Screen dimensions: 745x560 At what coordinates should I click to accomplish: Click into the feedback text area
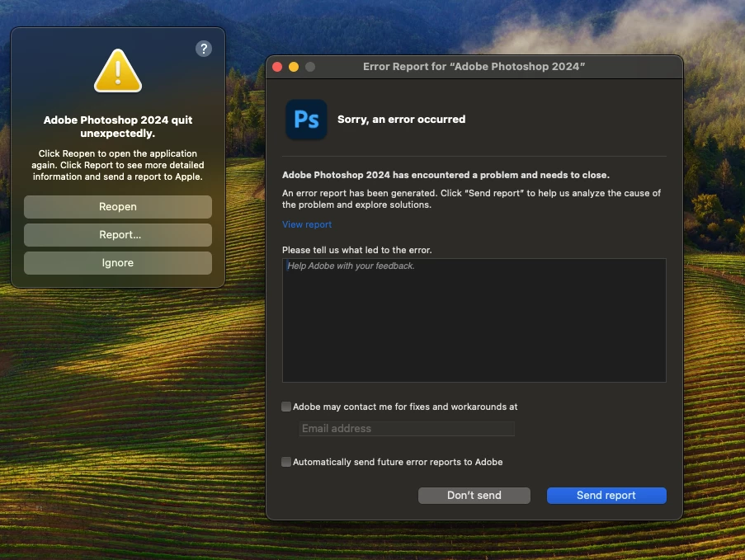pyautogui.click(x=474, y=320)
